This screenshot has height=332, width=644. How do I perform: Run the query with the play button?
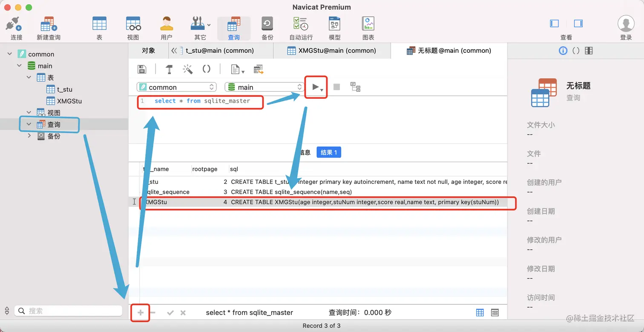316,87
